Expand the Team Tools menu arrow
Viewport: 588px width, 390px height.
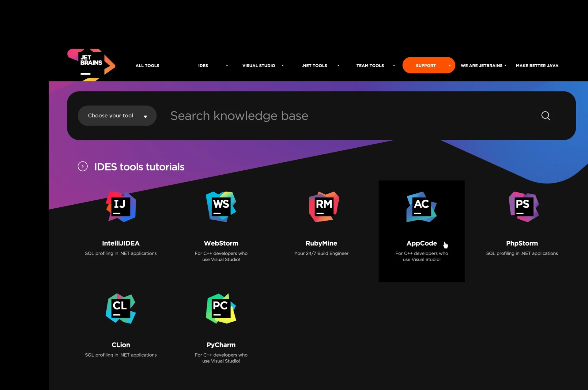394,66
